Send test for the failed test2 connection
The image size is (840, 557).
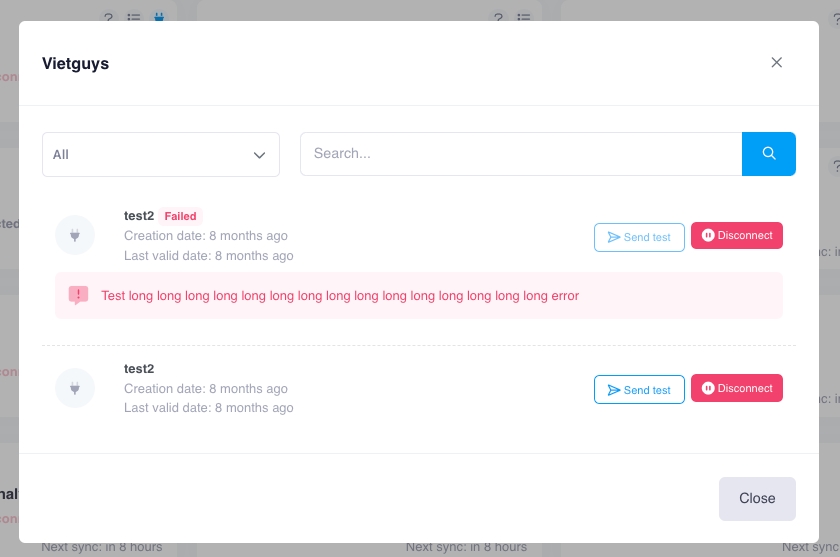pos(639,237)
